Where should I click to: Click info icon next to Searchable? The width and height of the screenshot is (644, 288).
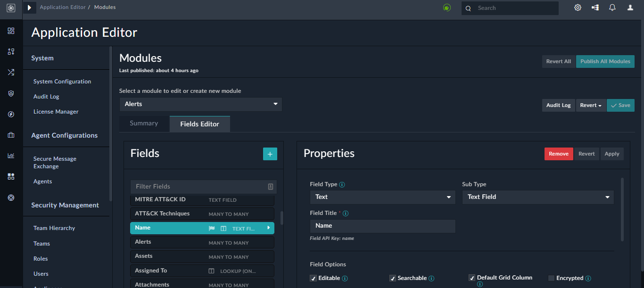click(431, 279)
